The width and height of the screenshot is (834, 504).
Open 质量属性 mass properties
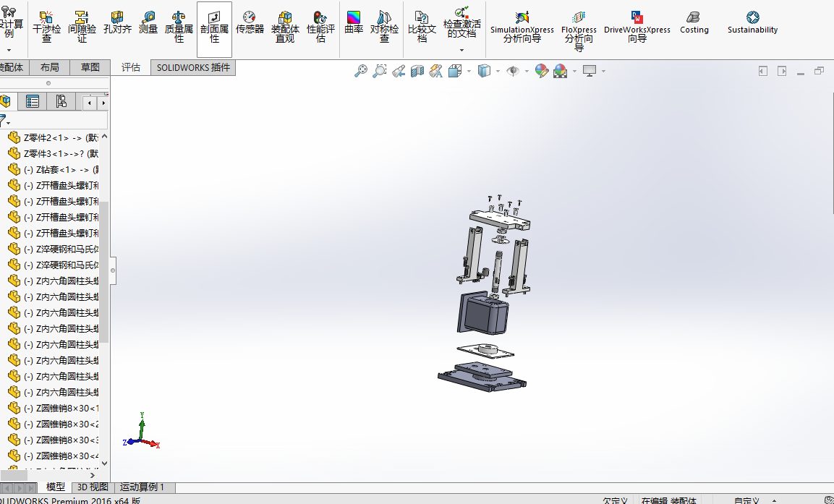tap(179, 27)
